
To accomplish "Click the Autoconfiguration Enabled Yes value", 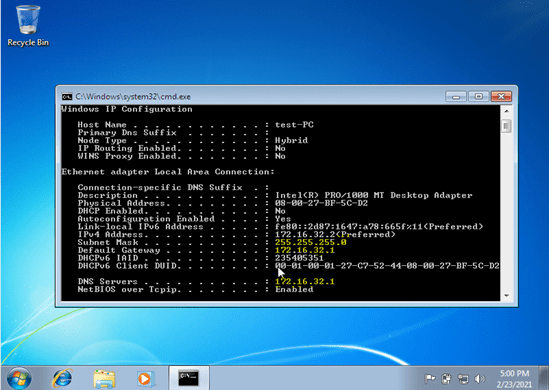I will tap(283, 219).
